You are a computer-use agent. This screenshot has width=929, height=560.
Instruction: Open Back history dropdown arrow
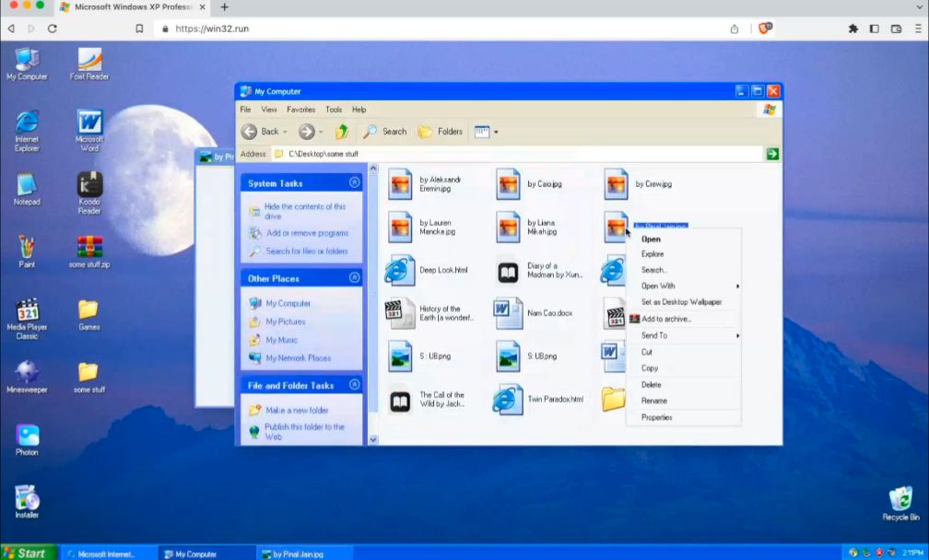coord(285,132)
